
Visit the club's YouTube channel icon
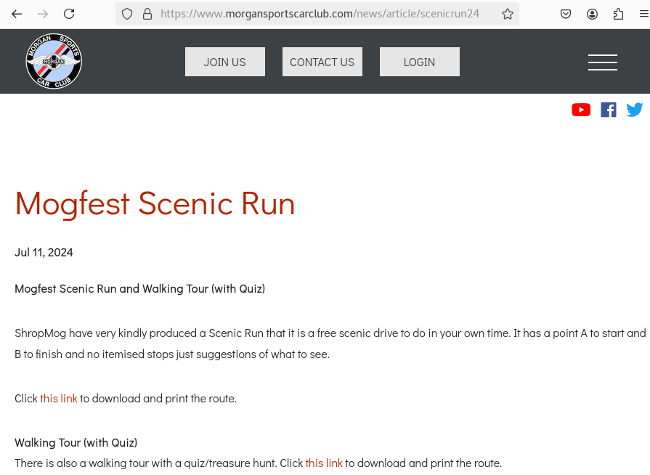(x=581, y=110)
